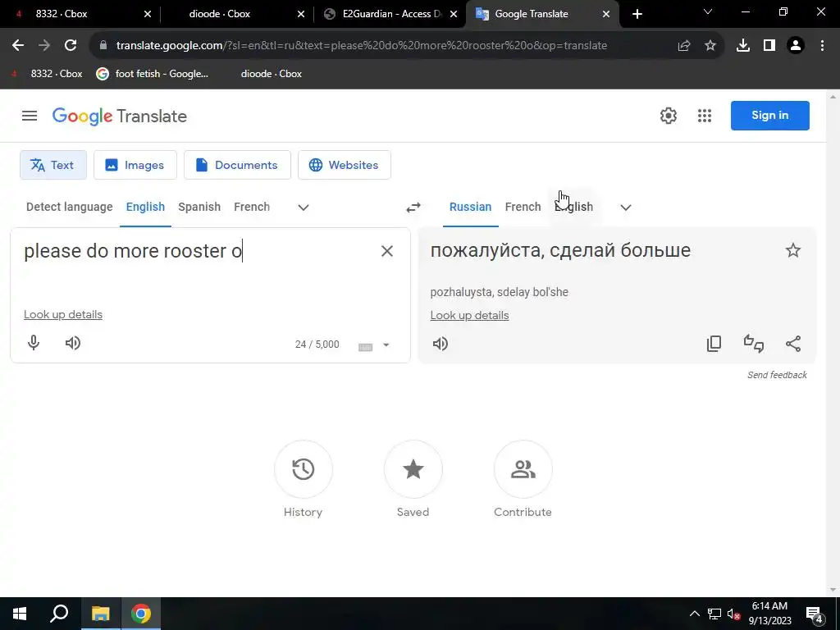Switch to Websites translation
Viewport: 840px width, 630px height.
coord(345,165)
